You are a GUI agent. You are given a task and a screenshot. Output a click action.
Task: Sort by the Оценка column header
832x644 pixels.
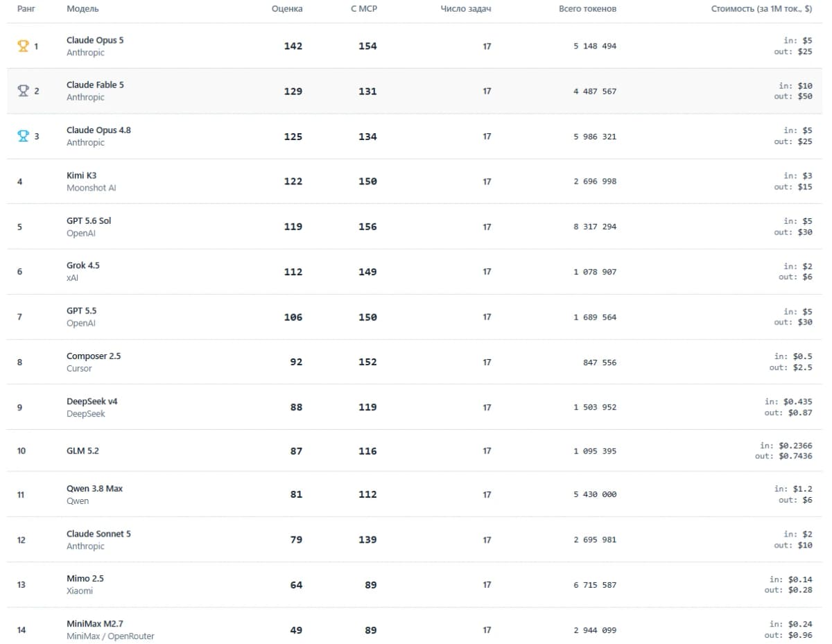point(287,9)
